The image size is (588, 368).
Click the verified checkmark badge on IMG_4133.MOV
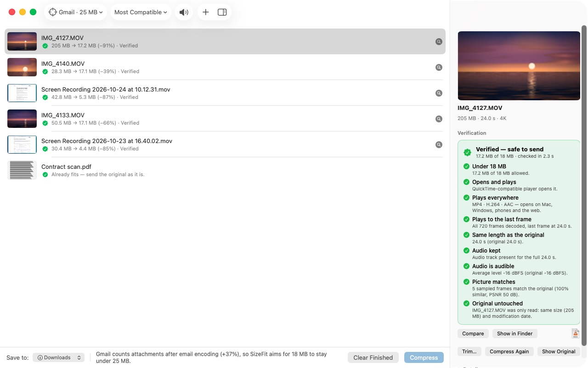point(45,123)
